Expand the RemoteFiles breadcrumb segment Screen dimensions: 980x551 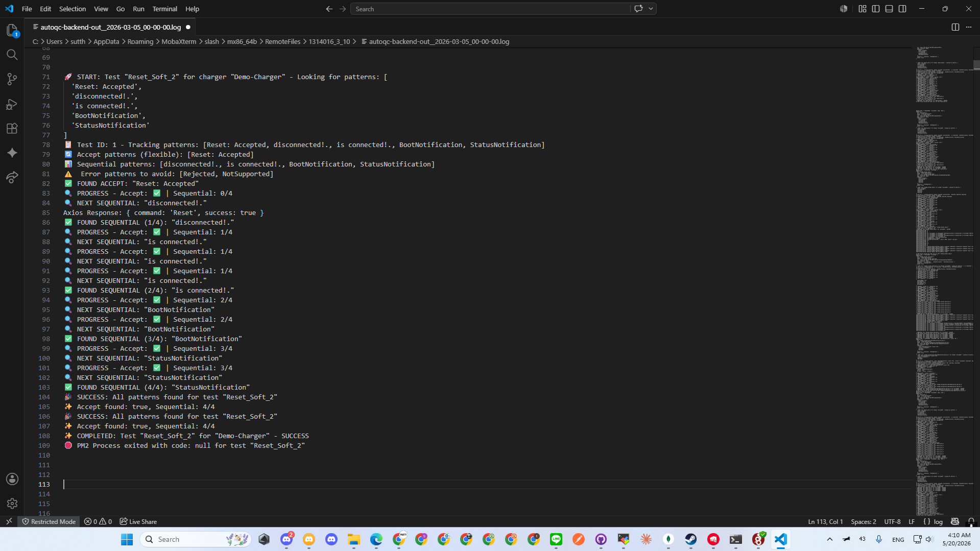[x=282, y=42]
